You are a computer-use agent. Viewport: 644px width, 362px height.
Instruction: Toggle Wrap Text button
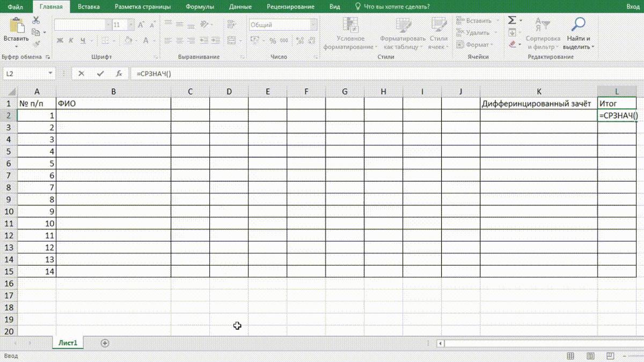[x=231, y=25]
